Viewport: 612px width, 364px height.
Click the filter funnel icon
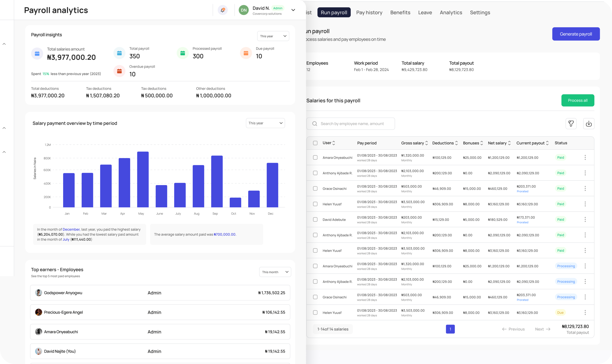point(571,124)
